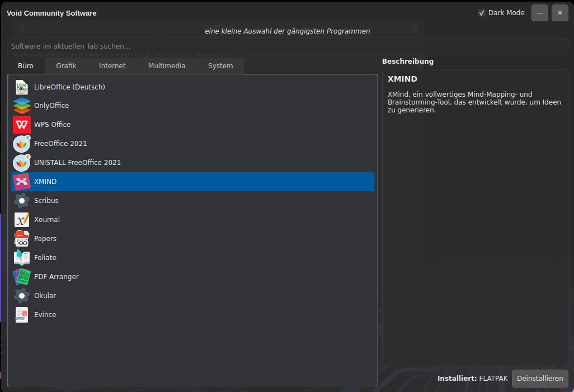Select the Scribus list entry

(x=46, y=201)
